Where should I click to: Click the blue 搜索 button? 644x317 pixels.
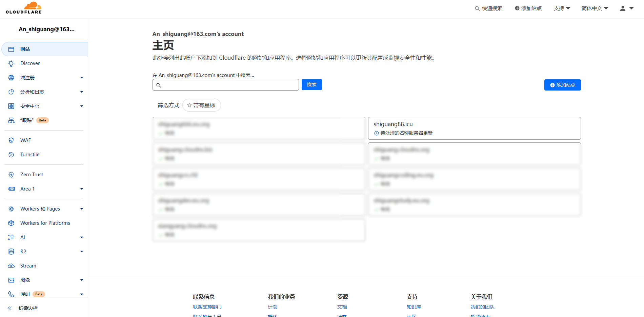(x=312, y=85)
